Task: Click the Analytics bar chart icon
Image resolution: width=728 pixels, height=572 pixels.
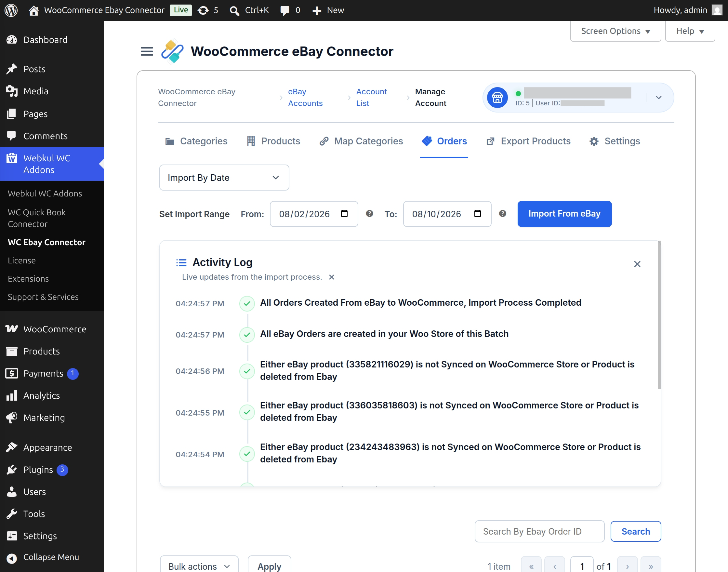Action: pos(12,395)
